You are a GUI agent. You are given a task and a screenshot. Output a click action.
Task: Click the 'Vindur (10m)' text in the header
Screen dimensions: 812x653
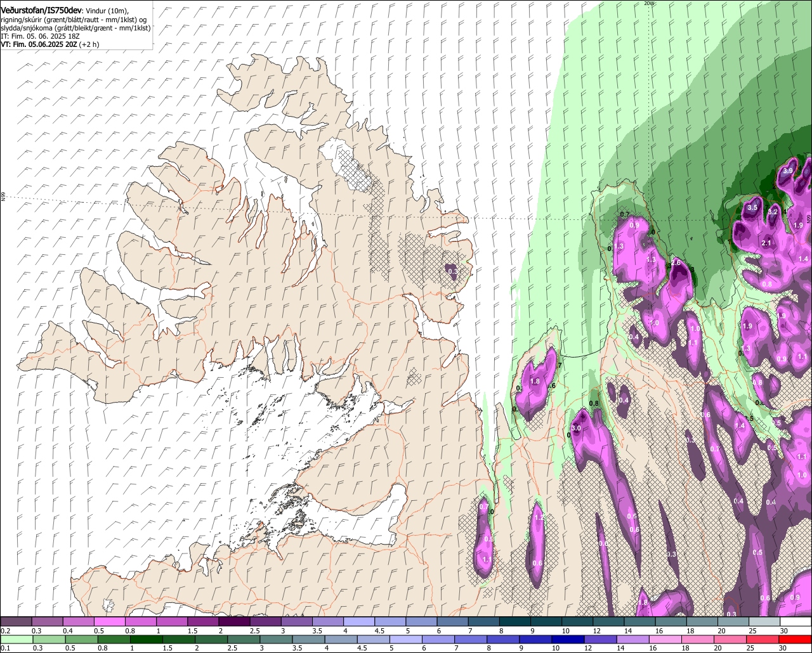pyautogui.click(x=107, y=11)
